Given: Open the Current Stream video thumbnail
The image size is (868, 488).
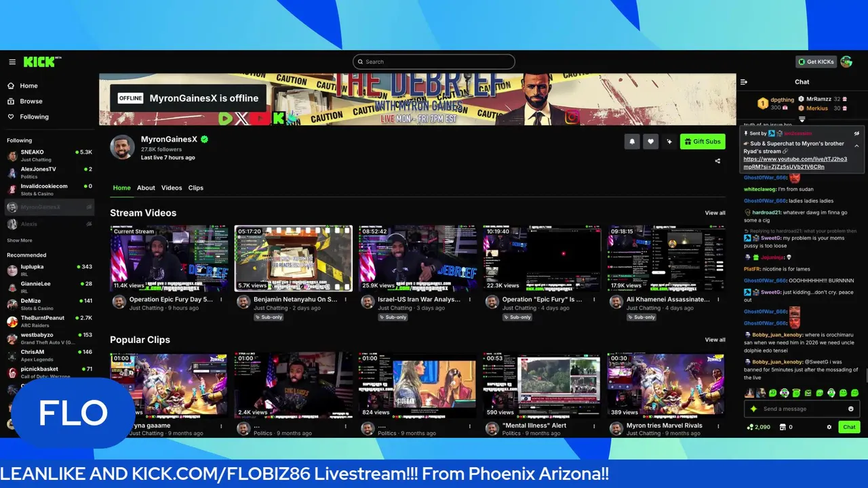Looking at the screenshot, I should click(170, 258).
